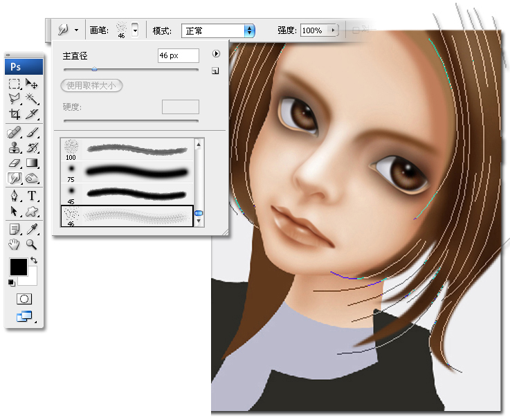Screen dimensions: 510x420
Task: Select the Move tool
Action: point(32,84)
